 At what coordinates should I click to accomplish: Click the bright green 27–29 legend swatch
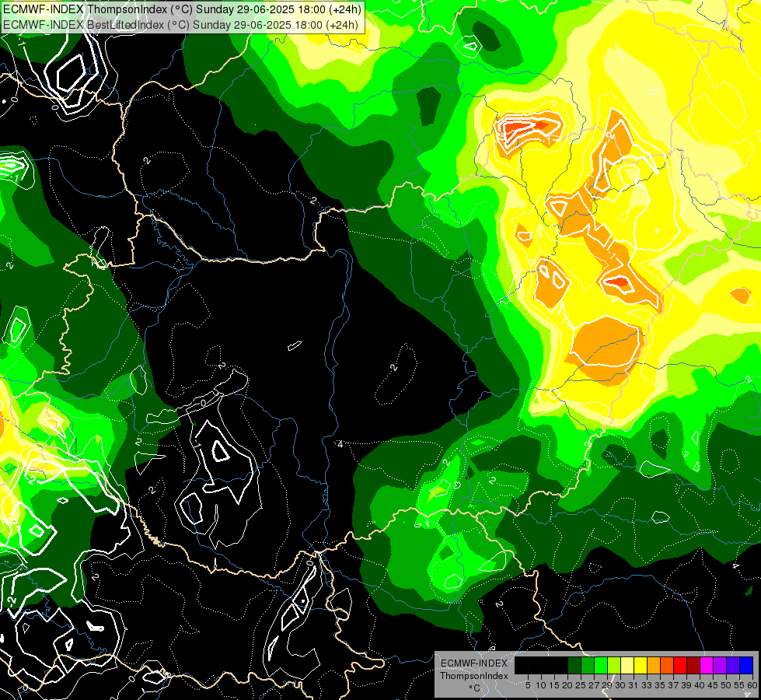pos(601,665)
